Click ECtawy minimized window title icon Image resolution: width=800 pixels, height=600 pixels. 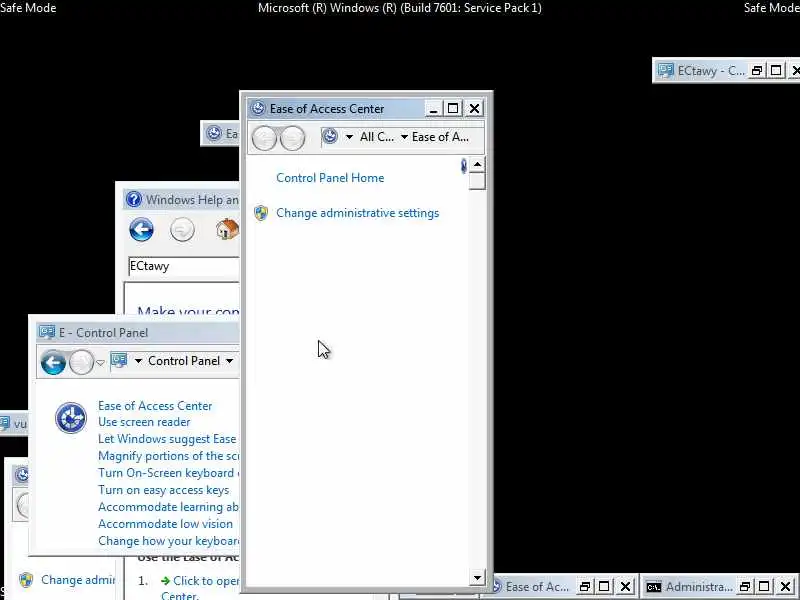pyautogui.click(x=665, y=69)
